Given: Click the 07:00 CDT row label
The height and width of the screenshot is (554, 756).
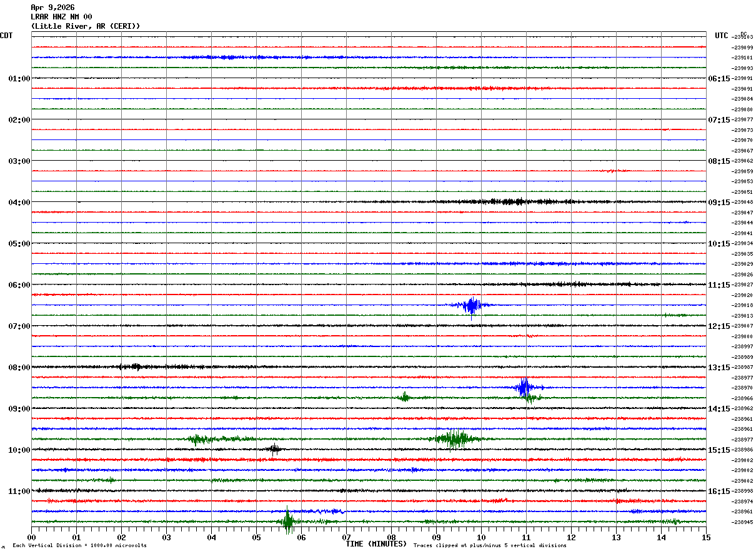Looking at the screenshot, I should click(x=19, y=326).
